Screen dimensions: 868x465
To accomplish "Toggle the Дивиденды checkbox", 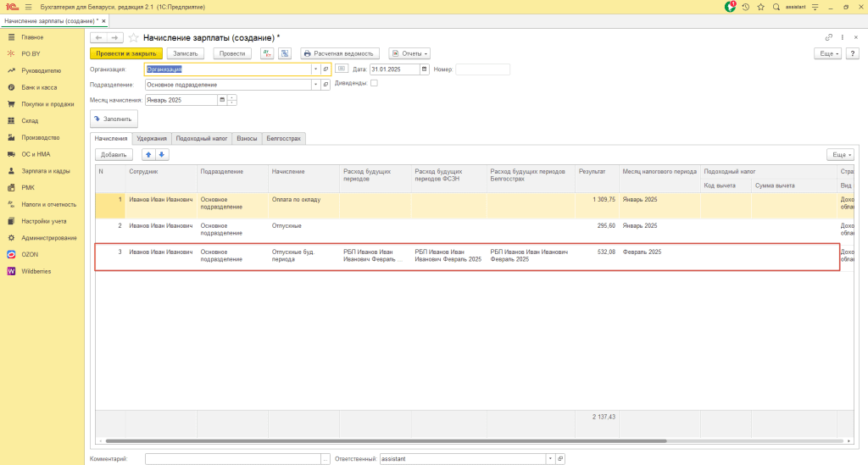I will 374,83.
